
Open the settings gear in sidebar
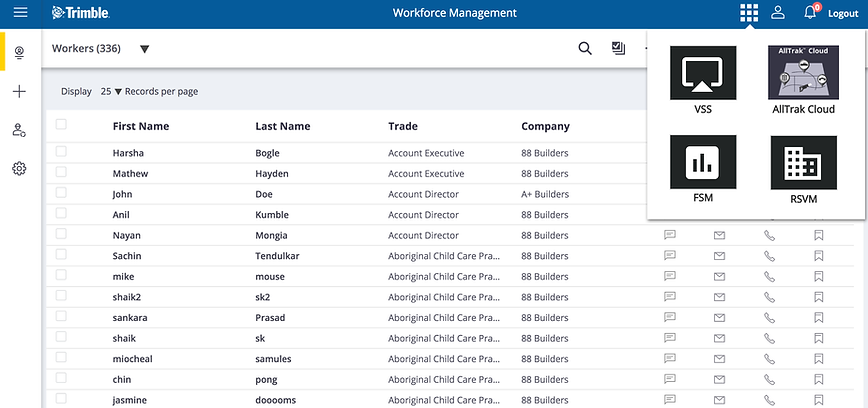pyautogui.click(x=19, y=168)
